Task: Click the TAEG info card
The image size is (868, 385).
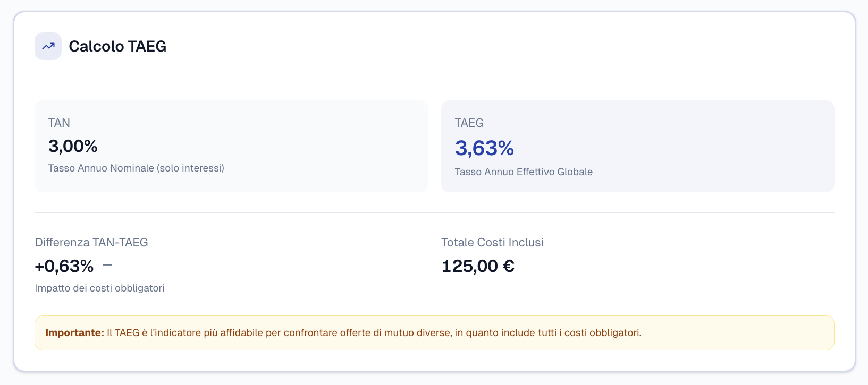Action: tap(637, 146)
